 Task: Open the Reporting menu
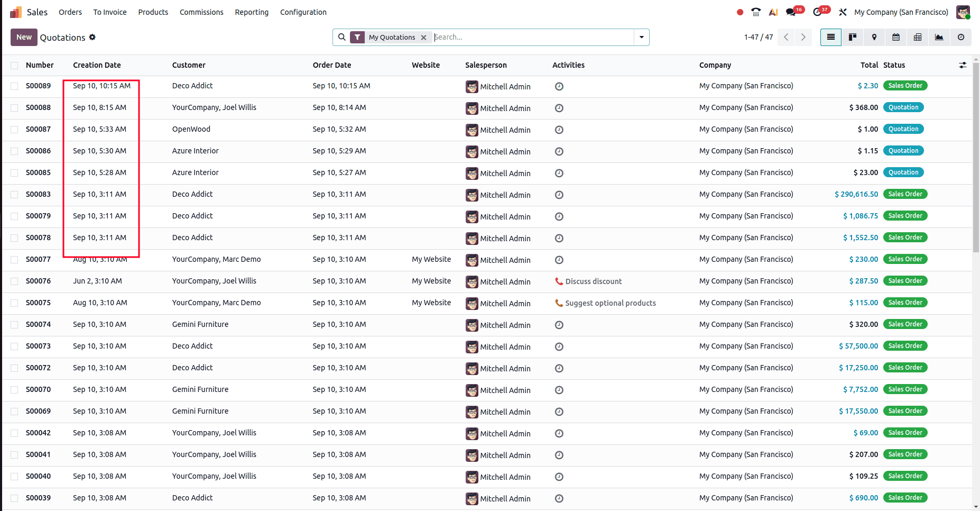pyautogui.click(x=252, y=12)
